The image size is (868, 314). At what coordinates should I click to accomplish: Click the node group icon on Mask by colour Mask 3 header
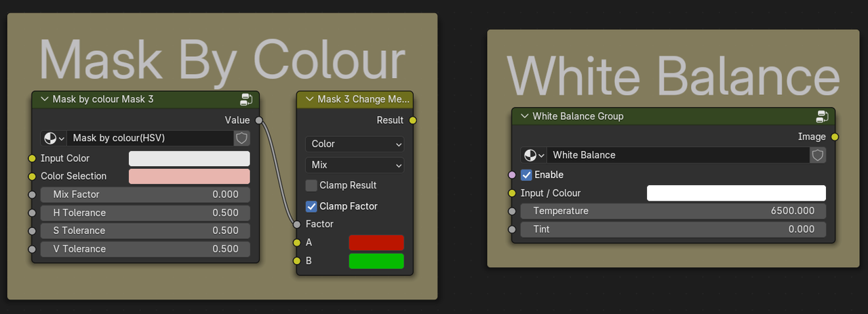click(x=246, y=99)
